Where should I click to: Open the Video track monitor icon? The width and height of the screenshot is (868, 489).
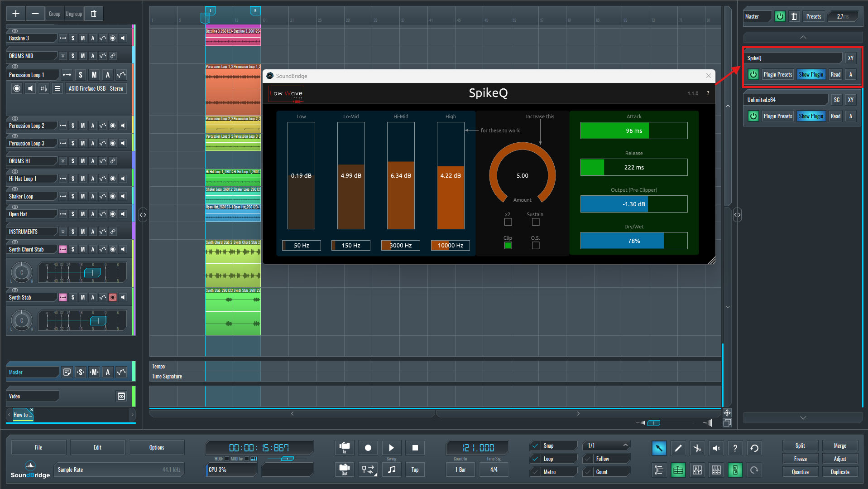point(121,396)
